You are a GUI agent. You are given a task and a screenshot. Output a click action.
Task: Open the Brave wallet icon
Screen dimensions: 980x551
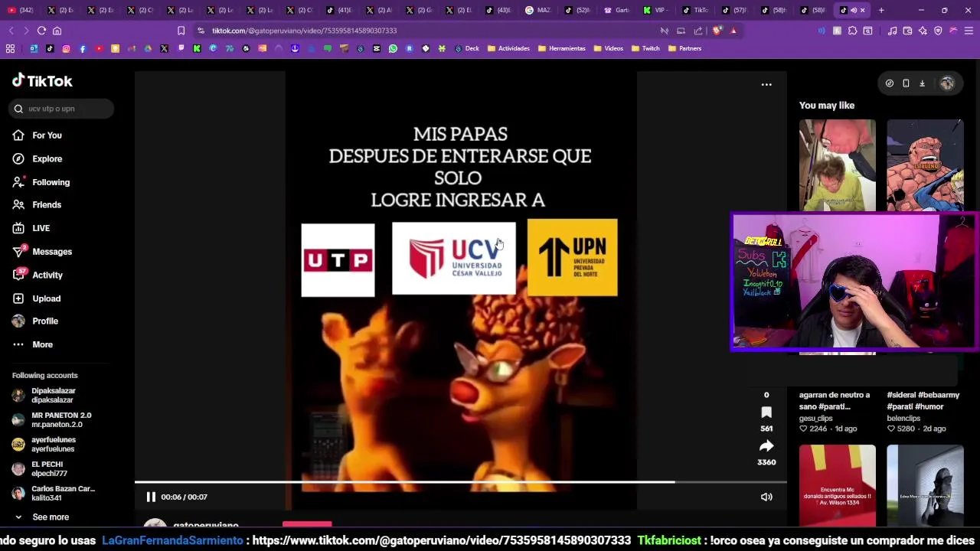click(x=907, y=31)
